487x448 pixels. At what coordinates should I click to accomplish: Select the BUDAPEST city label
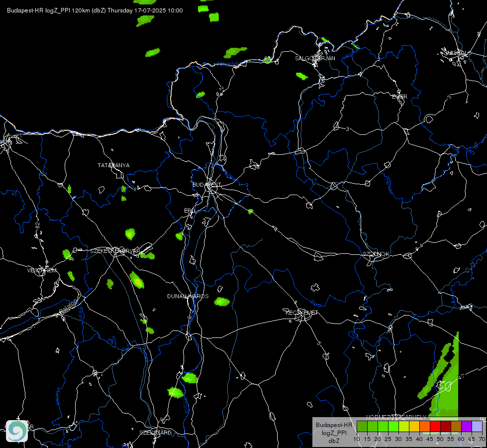pyautogui.click(x=207, y=185)
